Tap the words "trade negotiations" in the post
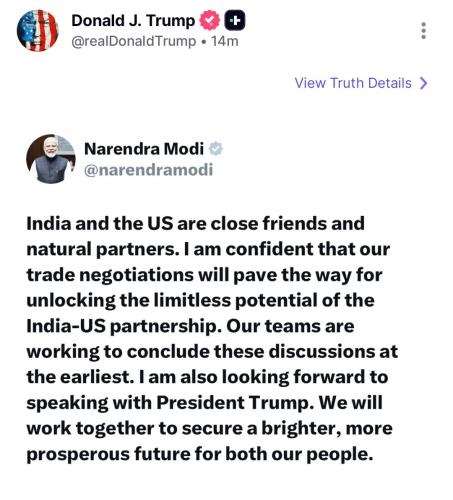 (110, 275)
